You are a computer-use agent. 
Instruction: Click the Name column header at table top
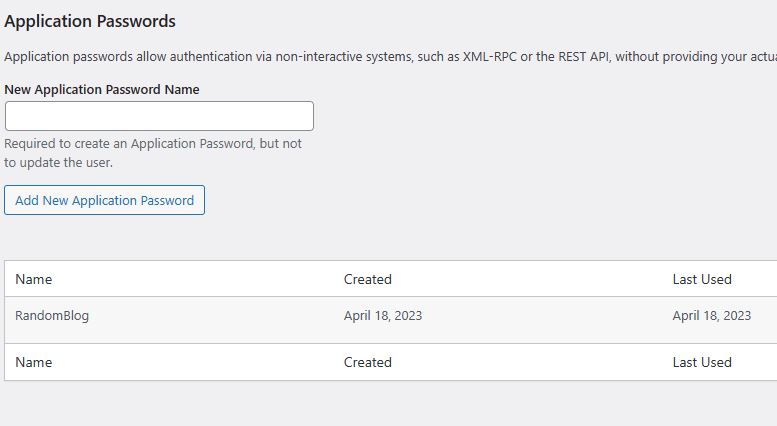[x=34, y=279]
